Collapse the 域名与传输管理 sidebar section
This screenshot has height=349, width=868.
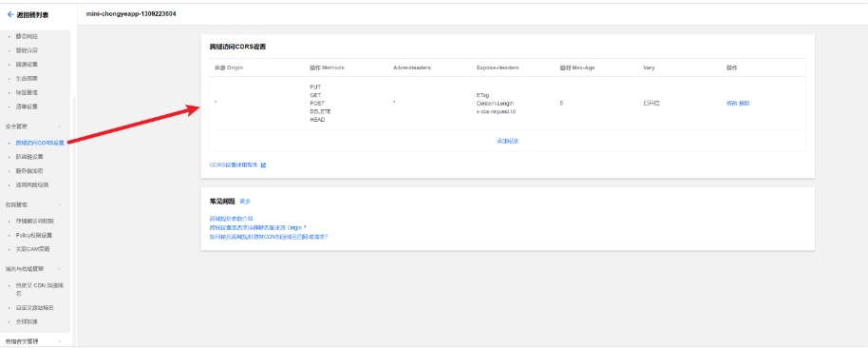60,269
